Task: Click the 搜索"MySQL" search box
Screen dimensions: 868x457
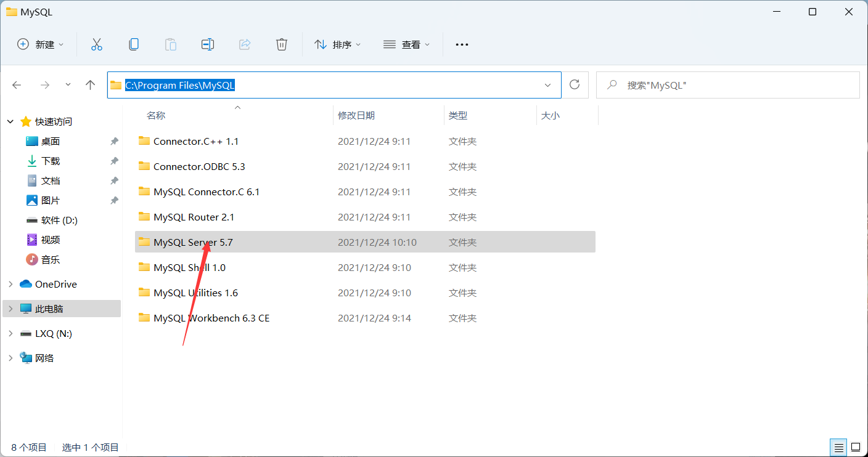Action: [728, 85]
